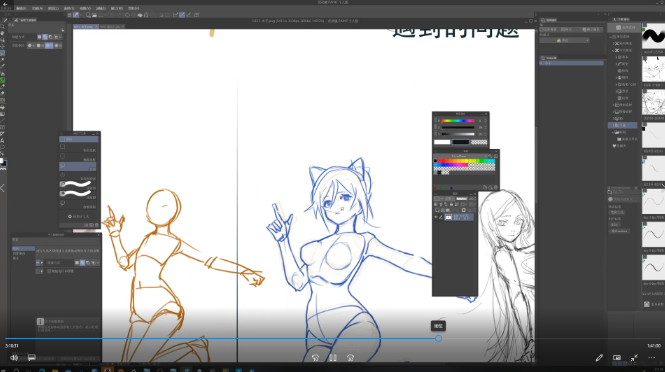Image resolution: width=665 pixels, height=372 pixels.
Task: Exit fullscreen with the arrows icon
Action: coord(634,358)
